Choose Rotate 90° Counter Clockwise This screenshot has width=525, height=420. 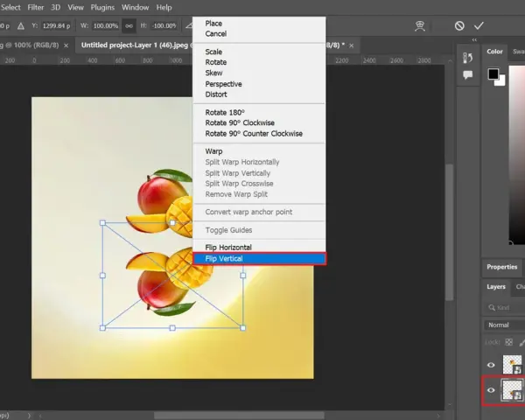click(259, 134)
